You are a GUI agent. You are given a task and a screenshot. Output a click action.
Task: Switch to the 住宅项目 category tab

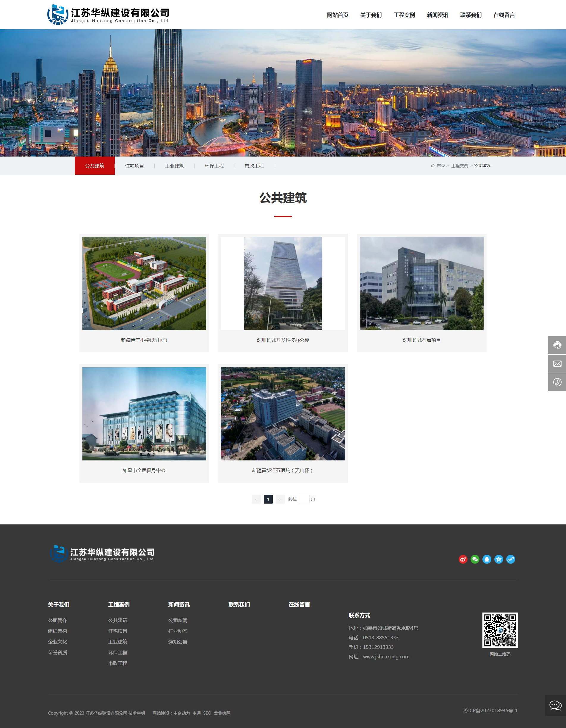point(135,166)
